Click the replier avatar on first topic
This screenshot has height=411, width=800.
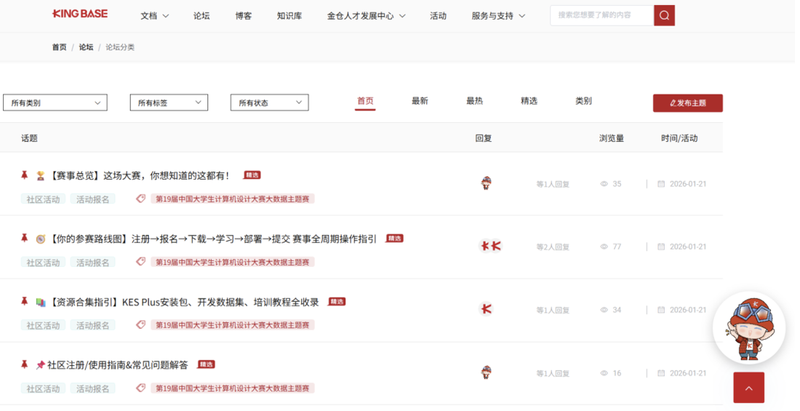pyautogui.click(x=487, y=183)
